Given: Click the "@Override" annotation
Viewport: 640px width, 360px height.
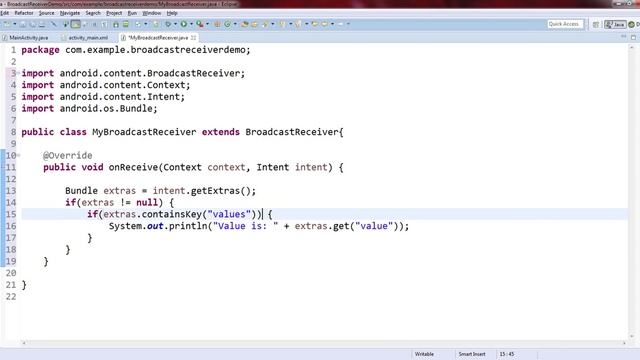Looking at the screenshot, I should point(67,156).
